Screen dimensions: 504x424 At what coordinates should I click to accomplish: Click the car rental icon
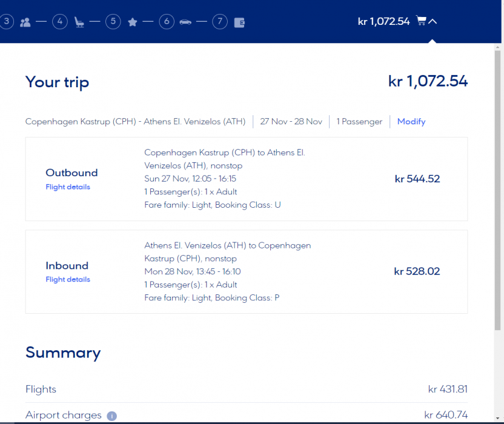[185, 22]
